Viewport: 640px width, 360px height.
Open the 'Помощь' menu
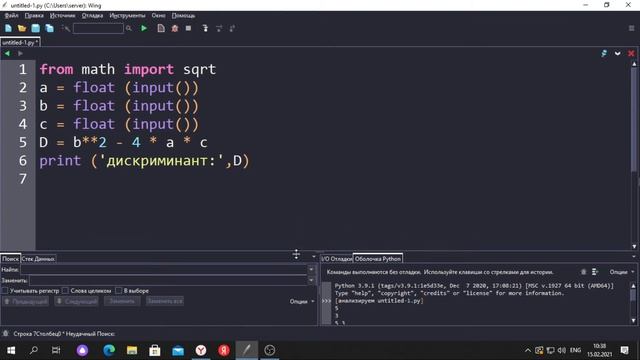click(x=183, y=16)
